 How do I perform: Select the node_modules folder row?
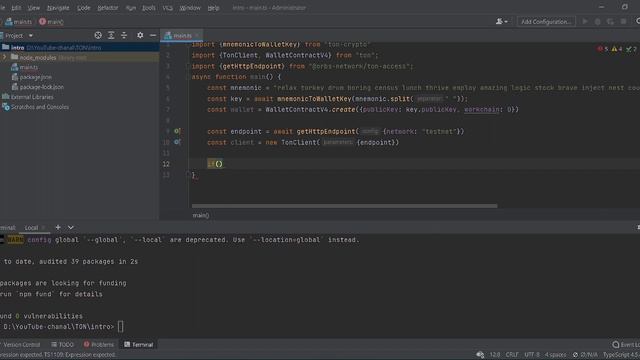click(x=80, y=58)
